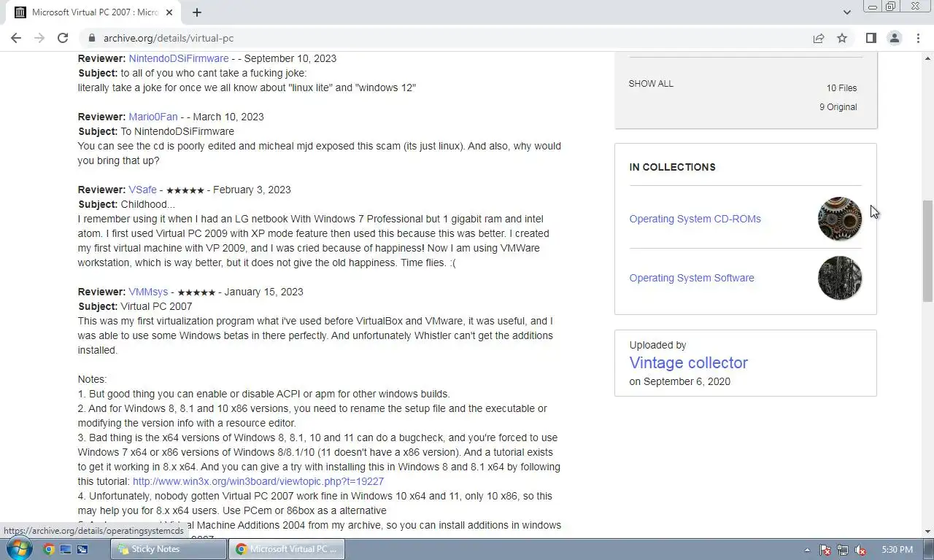Click the muted volume tray icon
The height and width of the screenshot is (560, 934).
(860, 550)
